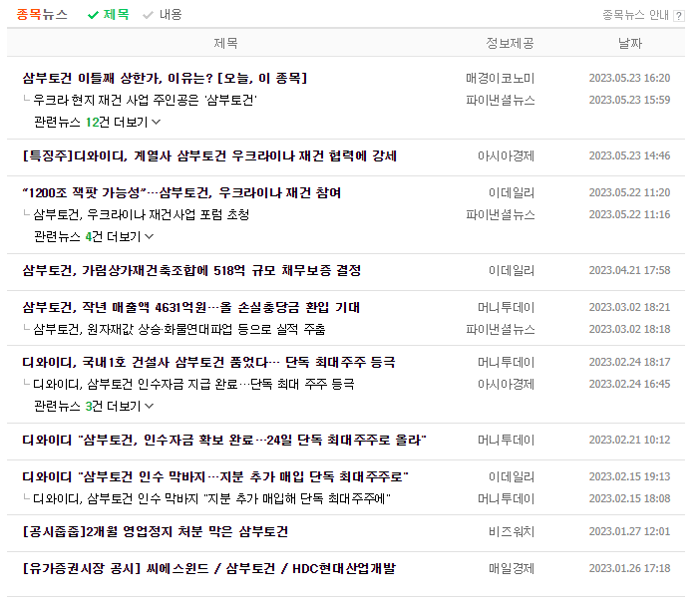The width and height of the screenshot is (700, 603).
Task: Click the date 2023.01.26 17:18
Action: point(629,569)
